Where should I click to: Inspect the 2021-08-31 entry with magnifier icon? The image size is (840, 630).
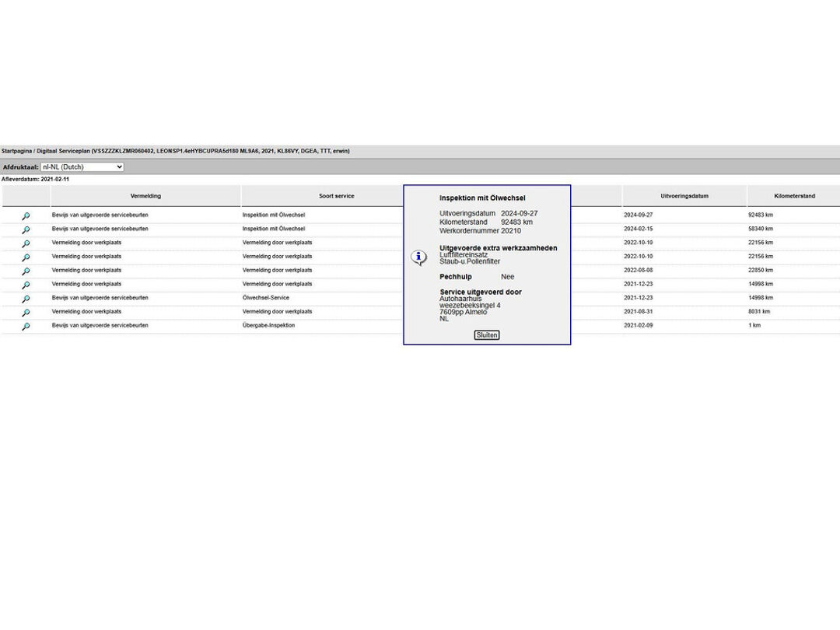(x=26, y=313)
